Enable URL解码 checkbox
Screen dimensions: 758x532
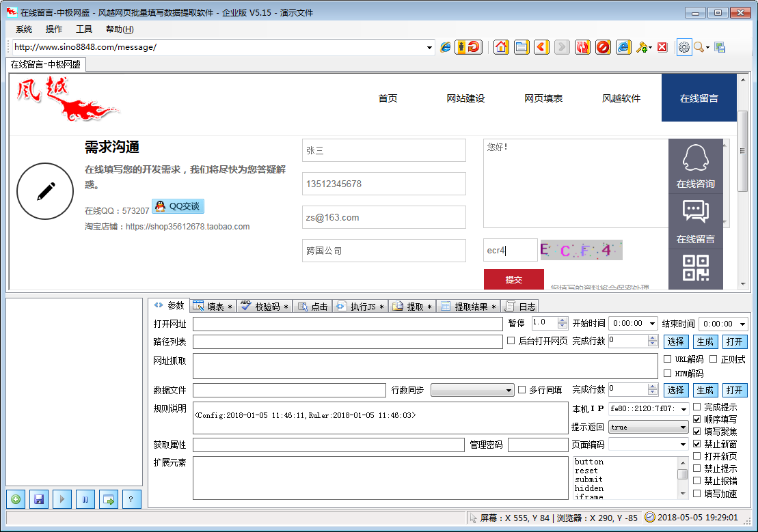click(x=668, y=359)
